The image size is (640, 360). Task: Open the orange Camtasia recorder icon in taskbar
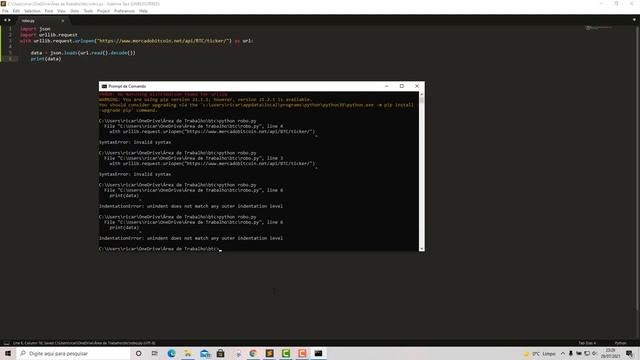tap(302, 353)
